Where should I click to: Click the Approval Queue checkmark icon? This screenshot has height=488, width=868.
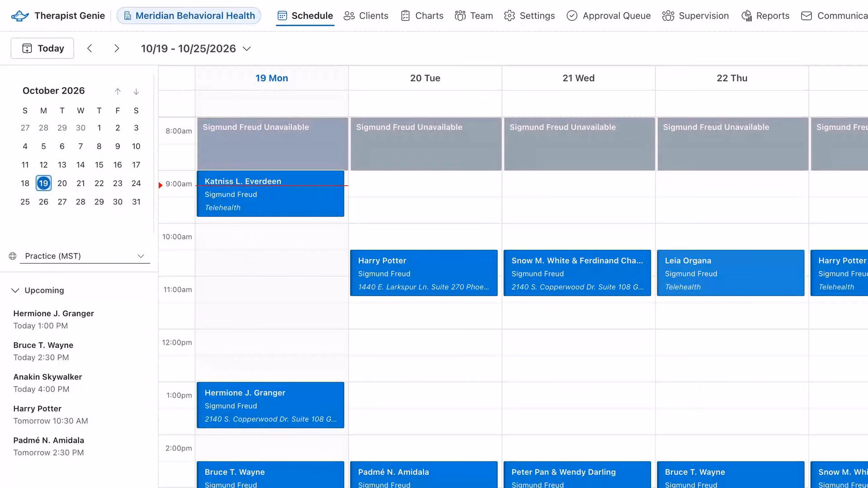(572, 16)
